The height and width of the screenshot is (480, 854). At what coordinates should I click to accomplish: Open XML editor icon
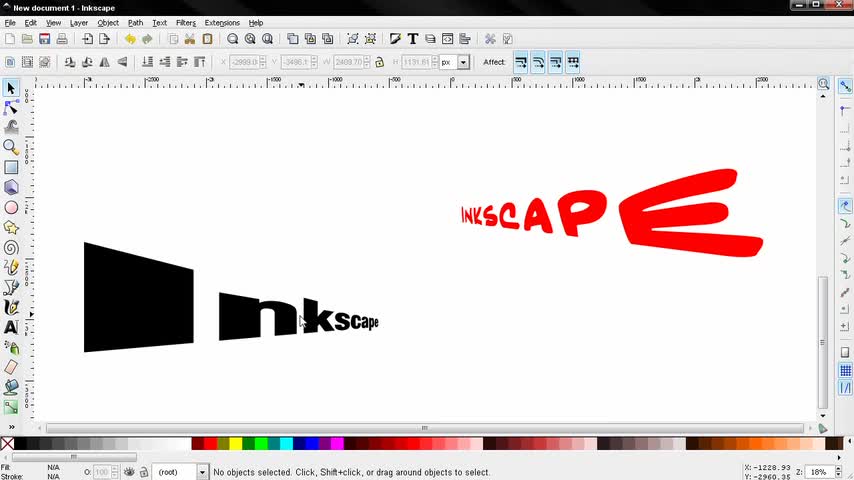(x=447, y=39)
